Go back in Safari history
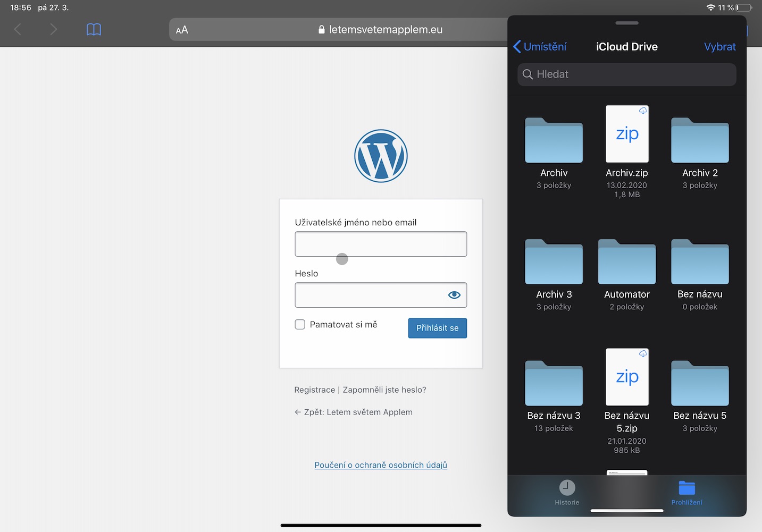The width and height of the screenshot is (762, 532). click(18, 29)
